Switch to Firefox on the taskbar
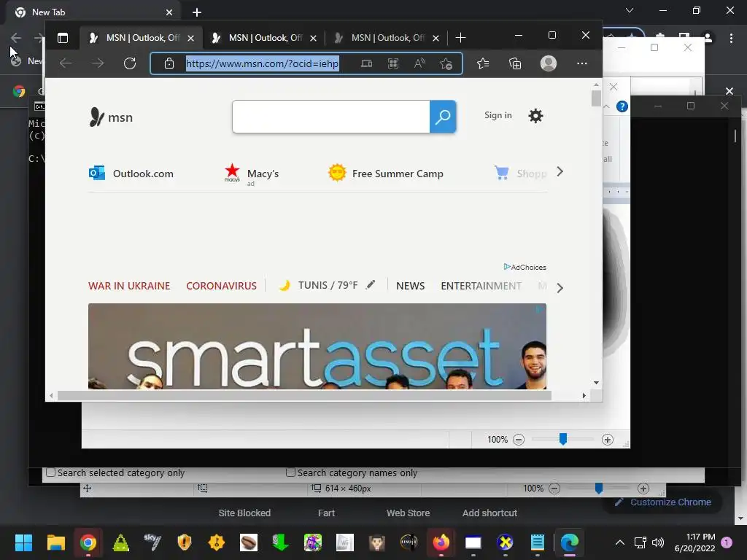747x560 pixels. [x=441, y=542]
